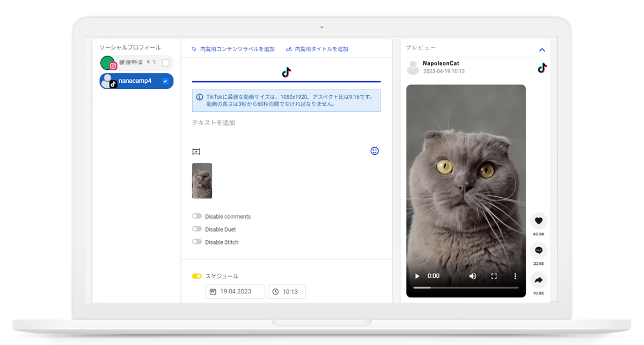The width and height of the screenshot is (644, 345).
Task: Click the uploaded cat video thumbnail
Action: point(202,181)
